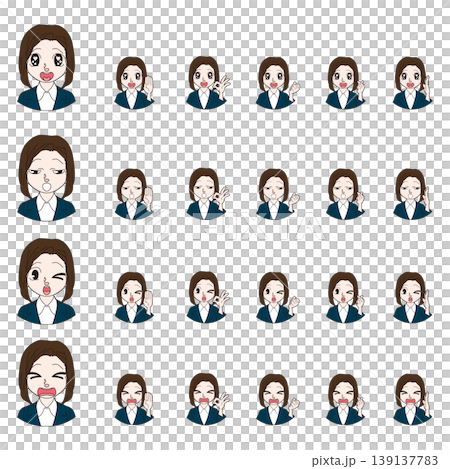Select the winking woman with pinched-finger gesture

click(x=345, y=298)
